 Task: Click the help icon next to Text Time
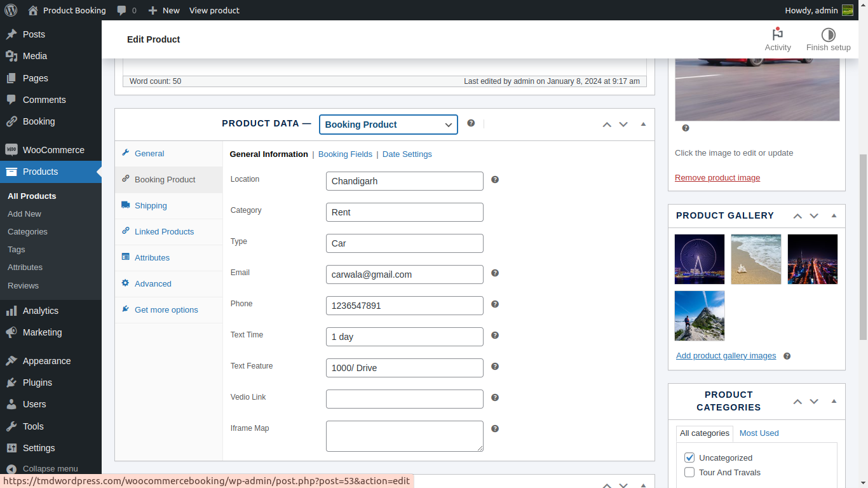495,335
